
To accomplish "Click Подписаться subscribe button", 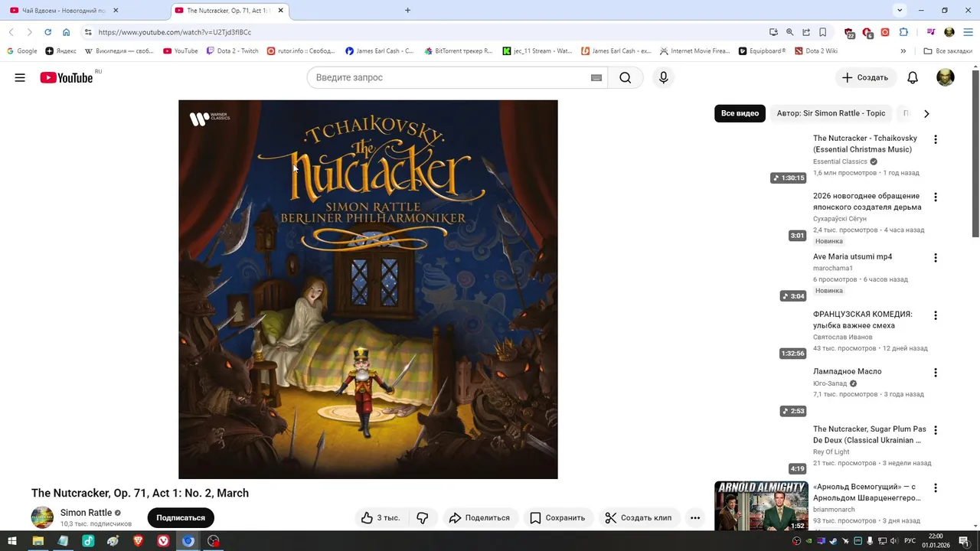I will pos(181,518).
